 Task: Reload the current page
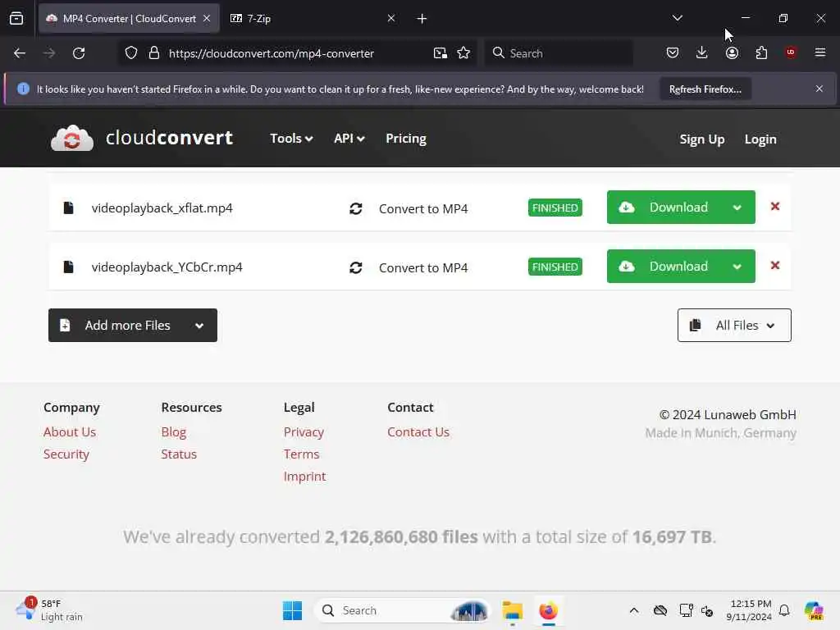[79, 53]
